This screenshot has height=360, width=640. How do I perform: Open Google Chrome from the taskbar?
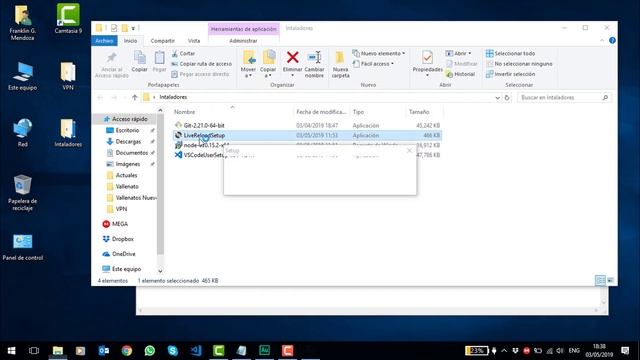127,351
